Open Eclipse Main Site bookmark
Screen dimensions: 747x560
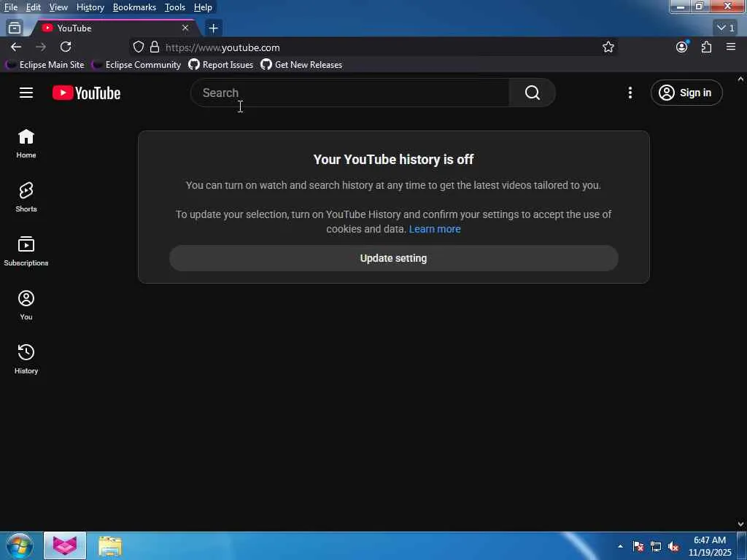(44, 65)
